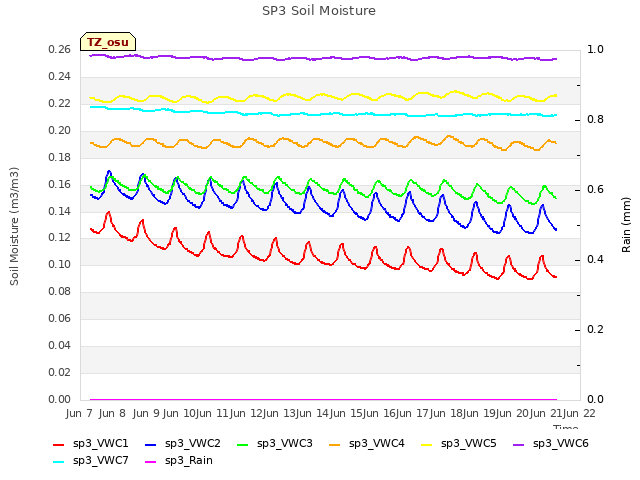The height and width of the screenshot is (480, 640).
Task: Click the 0.20 left axis tick label
Action: [x=59, y=130]
